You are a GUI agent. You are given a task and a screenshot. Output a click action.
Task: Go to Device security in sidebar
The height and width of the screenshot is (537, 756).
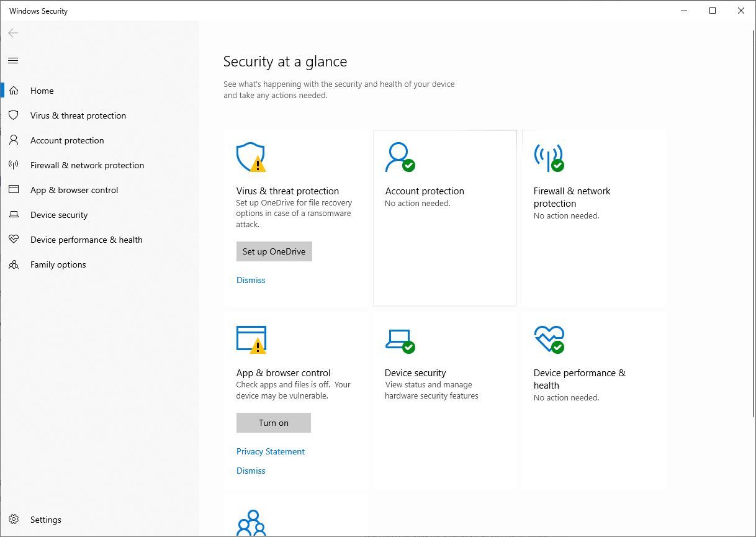59,215
